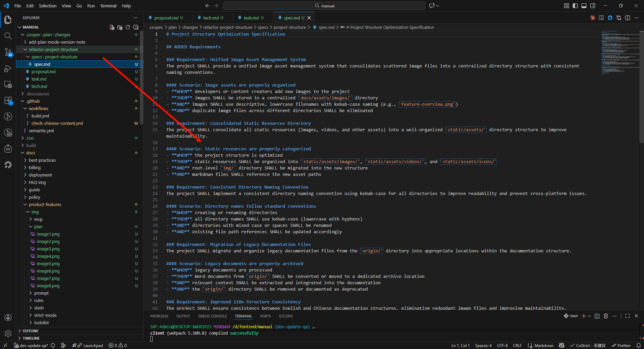Refresh the Explorer file tree
The image size is (644, 349).
[128, 27]
